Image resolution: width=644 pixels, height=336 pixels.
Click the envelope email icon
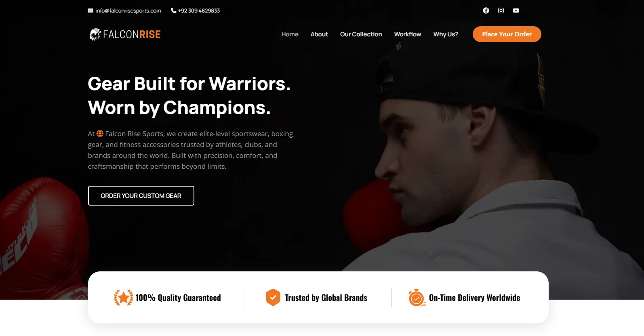[90, 10]
